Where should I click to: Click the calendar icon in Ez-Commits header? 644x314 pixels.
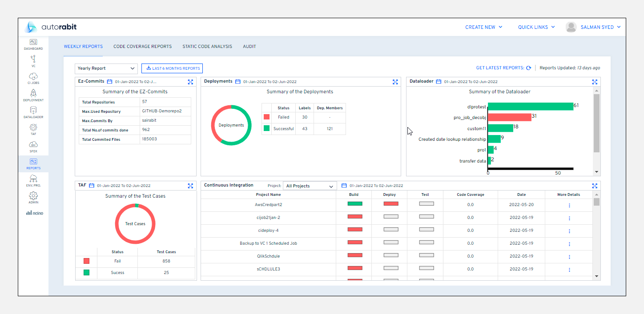109,82
